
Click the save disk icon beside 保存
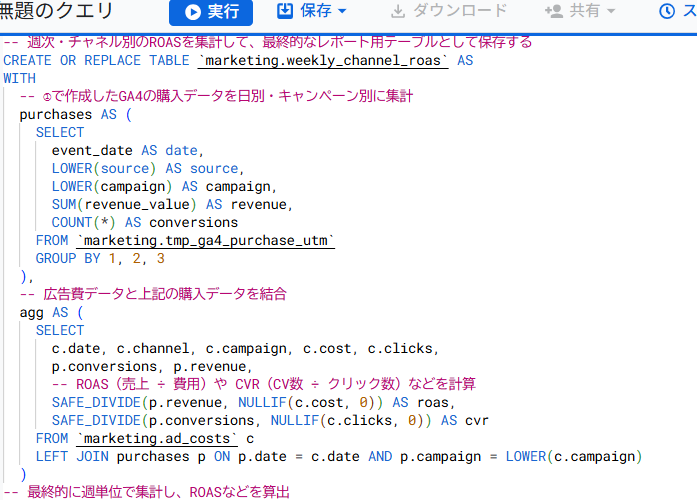pyautogui.click(x=285, y=11)
